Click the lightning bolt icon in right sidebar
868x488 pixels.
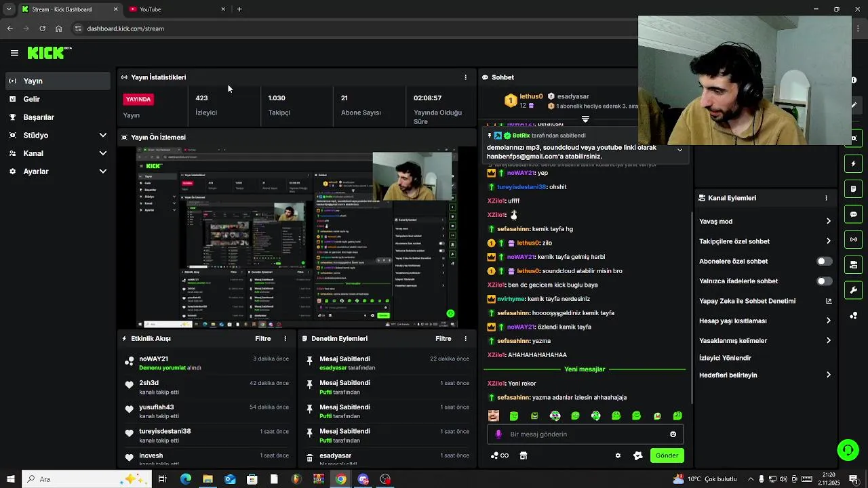[854, 163]
